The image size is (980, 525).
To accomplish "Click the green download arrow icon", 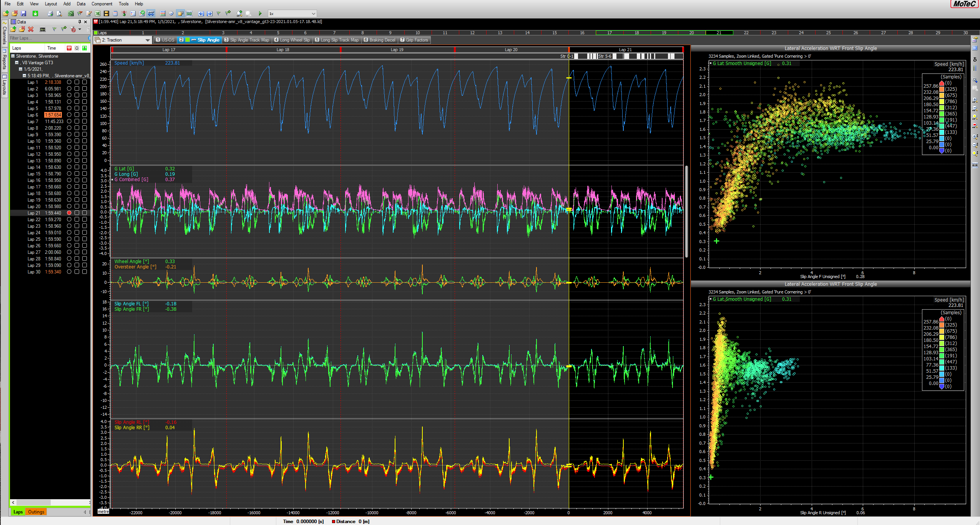I will pyautogui.click(x=35, y=13).
